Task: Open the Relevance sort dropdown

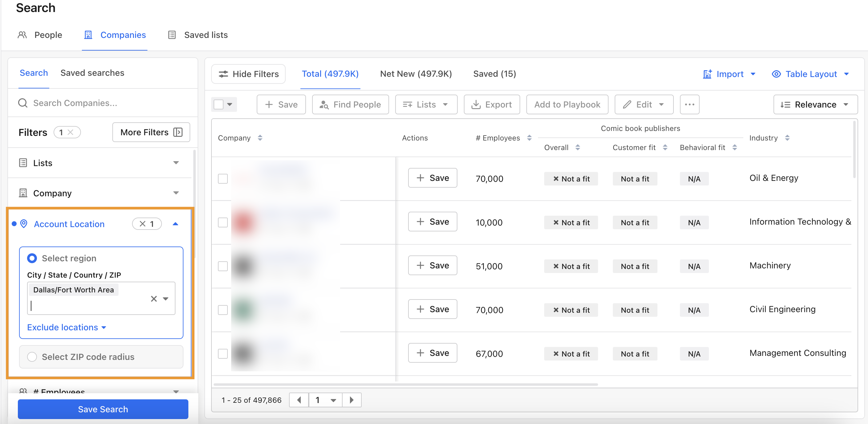Action: (815, 104)
